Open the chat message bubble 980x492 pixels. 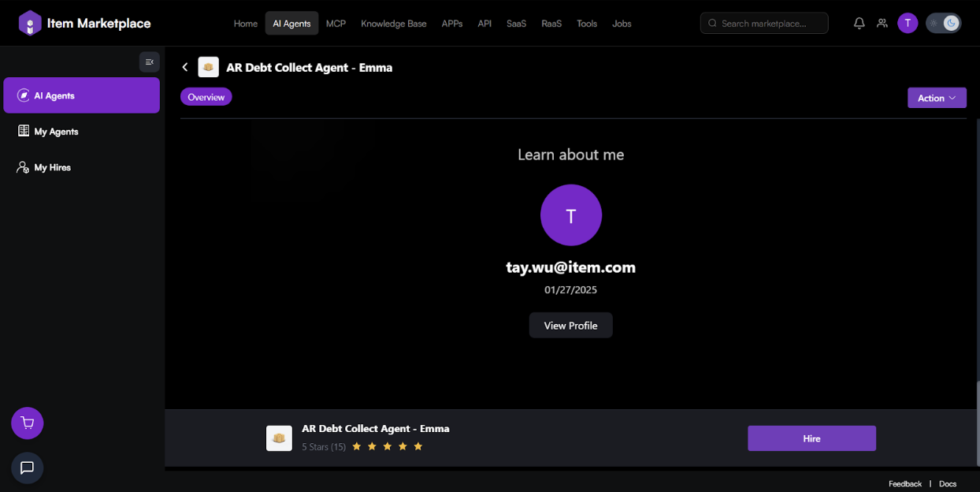[28, 468]
